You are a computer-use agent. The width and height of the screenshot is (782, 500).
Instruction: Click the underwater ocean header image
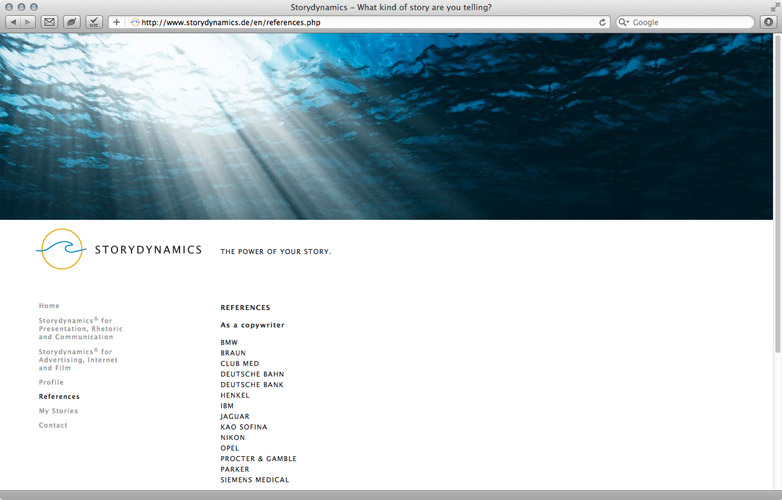point(387,127)
